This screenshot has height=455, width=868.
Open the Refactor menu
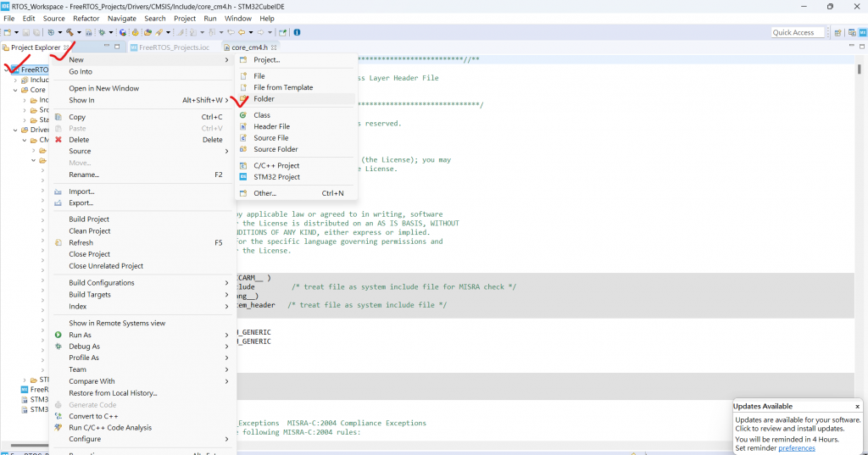click(x=86, y=19)
